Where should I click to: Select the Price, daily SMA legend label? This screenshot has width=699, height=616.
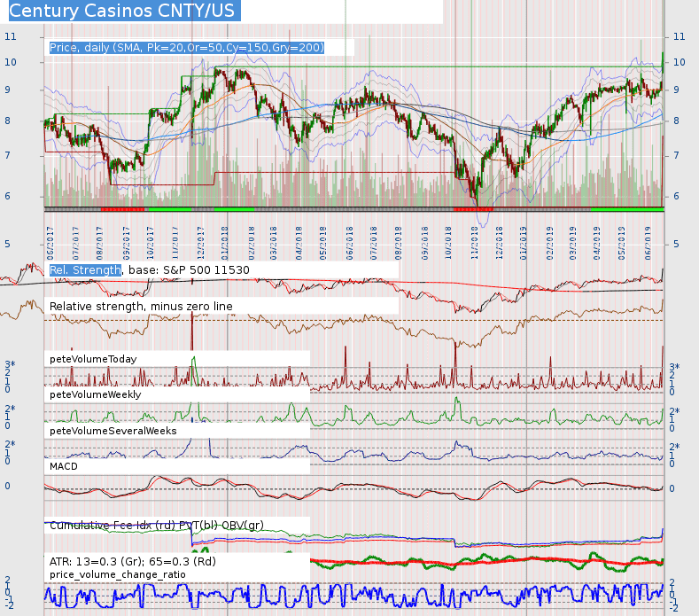(x=187, y=48)
